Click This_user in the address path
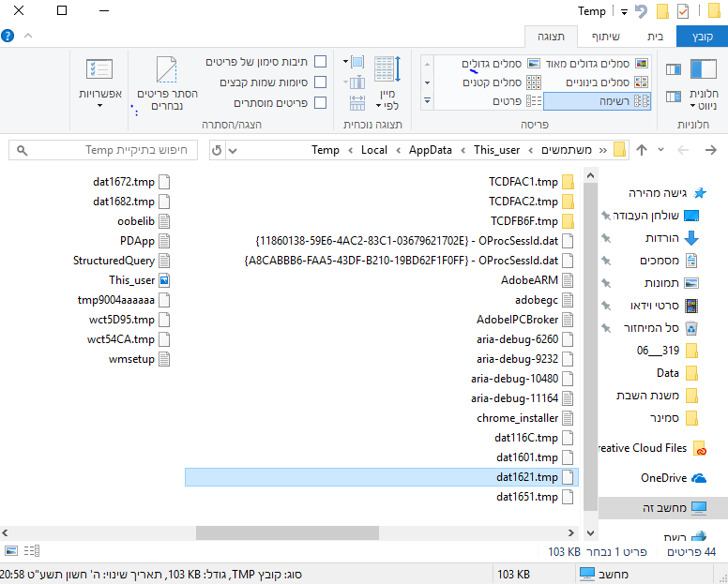This screenshot has height=584, width=728. [496, 150]
